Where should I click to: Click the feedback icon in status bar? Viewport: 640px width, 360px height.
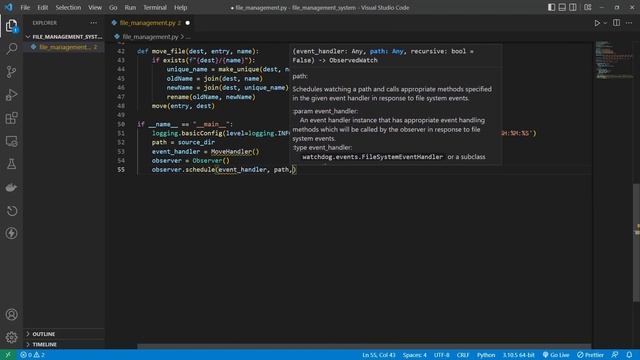[x=615, y=355]
